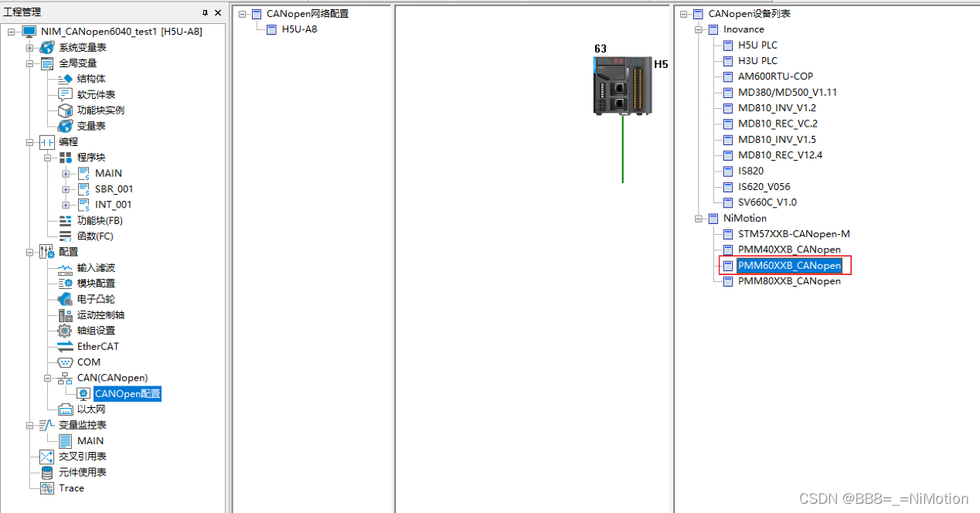Select the H5U PLC image in network canvas
This screenshot has width=980, height=513.
(622, 85)
